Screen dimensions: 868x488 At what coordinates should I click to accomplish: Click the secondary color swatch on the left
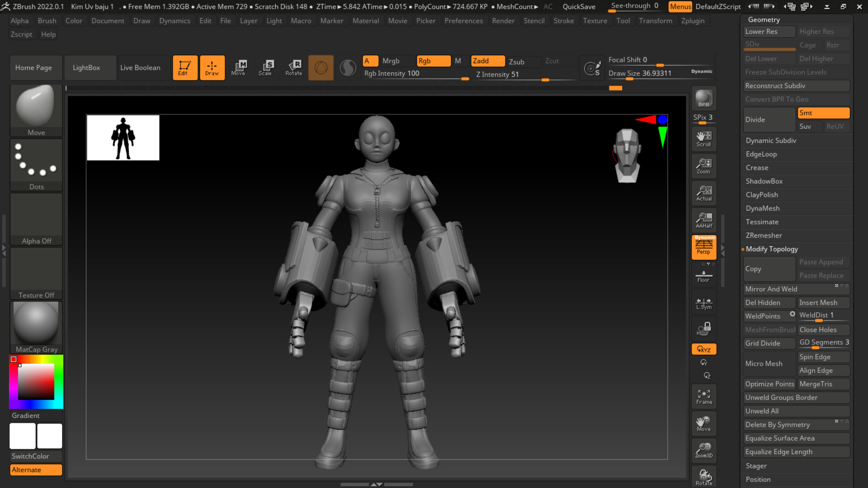[23, 436]
